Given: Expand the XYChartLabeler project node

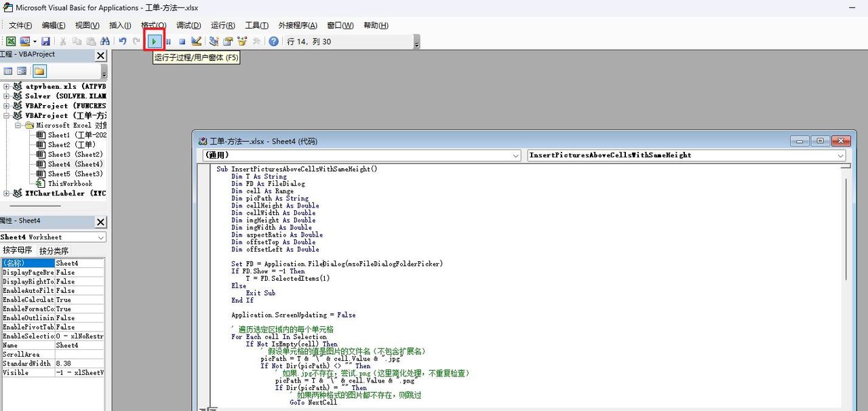Looking at the screenshot, I should (x=7, y=193).
